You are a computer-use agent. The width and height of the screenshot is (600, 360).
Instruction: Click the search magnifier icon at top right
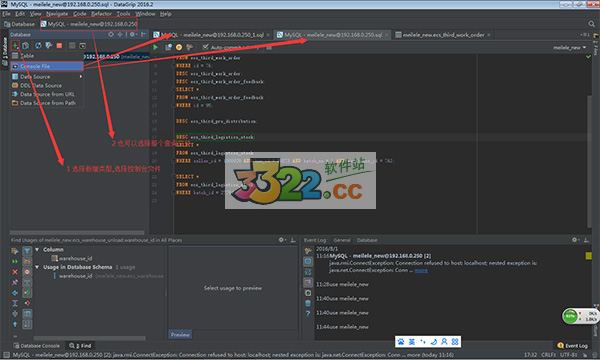(x=592, y=24)
